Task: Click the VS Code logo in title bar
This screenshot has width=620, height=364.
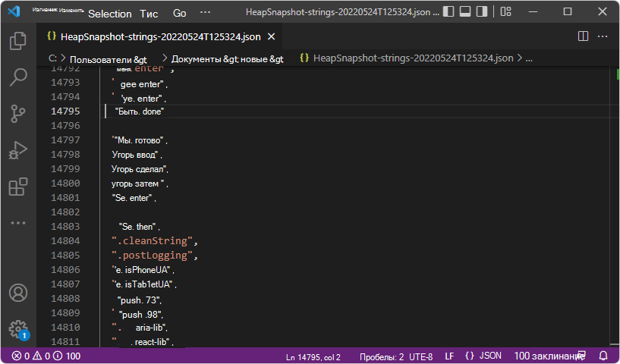Action: [x=14, y=11]
